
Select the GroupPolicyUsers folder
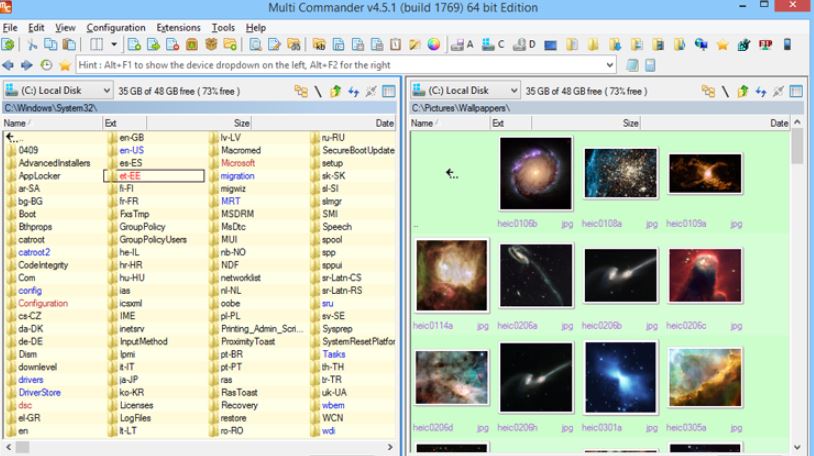pyautogui.click(x=153, y=239)
